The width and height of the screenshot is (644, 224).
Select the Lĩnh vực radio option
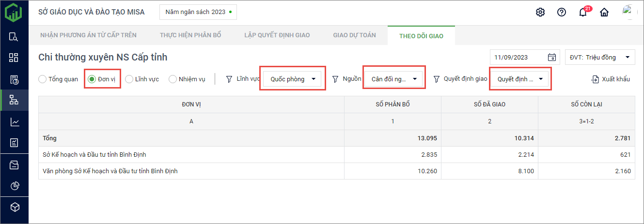point(129,79)
